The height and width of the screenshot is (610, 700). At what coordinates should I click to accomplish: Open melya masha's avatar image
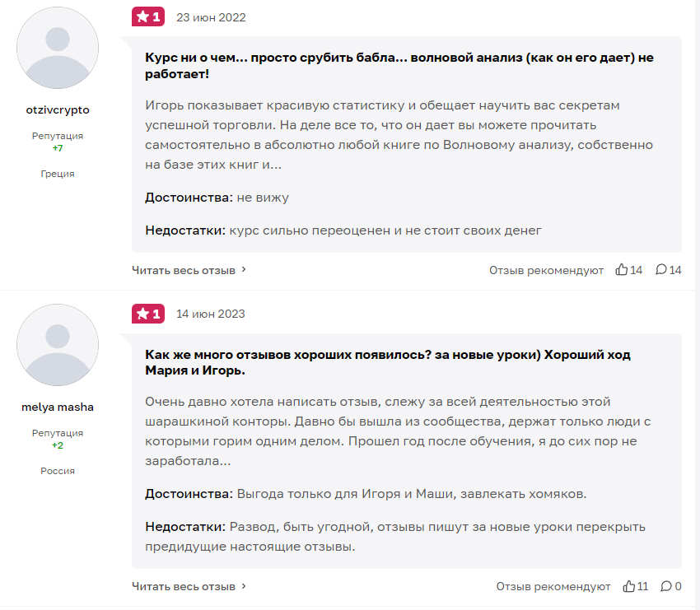coord(58,345)
